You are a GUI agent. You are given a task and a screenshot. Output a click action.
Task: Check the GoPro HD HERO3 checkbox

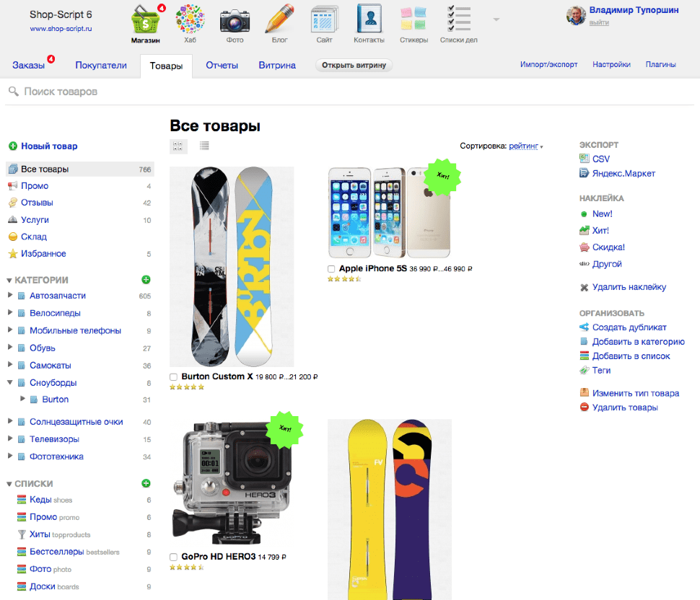(x=173, y=557)
